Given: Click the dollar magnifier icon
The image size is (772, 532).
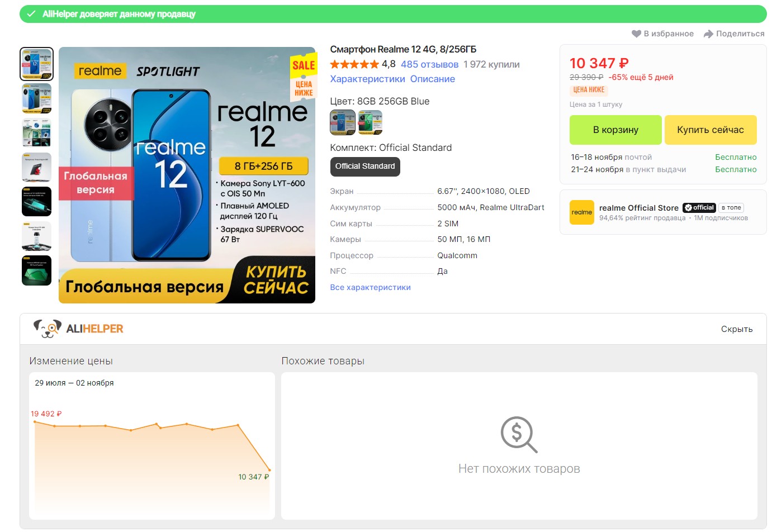Looking at the screenshot, I should [519, 434].
